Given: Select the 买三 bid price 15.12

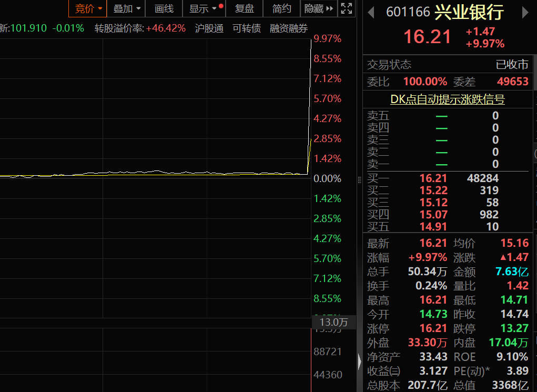Looking at the screenshot, I should pyautogui.click(x=433, y=202).
